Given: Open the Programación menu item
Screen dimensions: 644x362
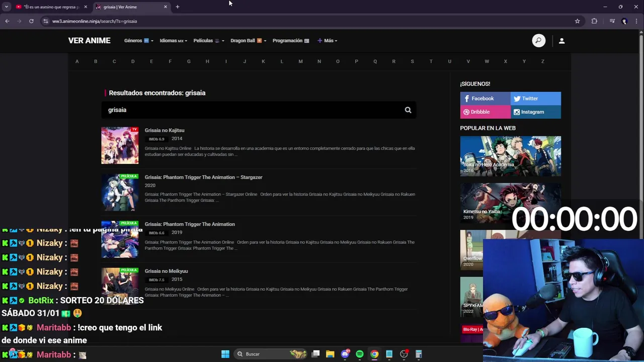Looking at the screenshot, I should (291, 41).
